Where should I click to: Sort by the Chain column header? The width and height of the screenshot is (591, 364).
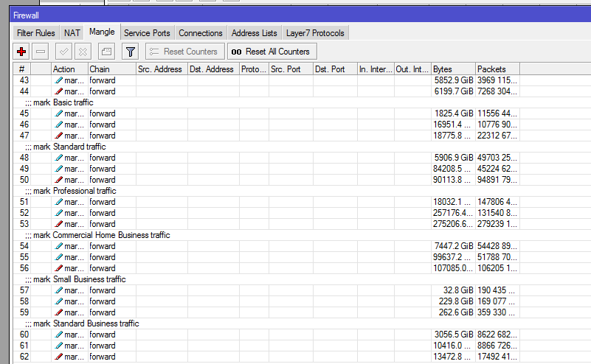111,69
